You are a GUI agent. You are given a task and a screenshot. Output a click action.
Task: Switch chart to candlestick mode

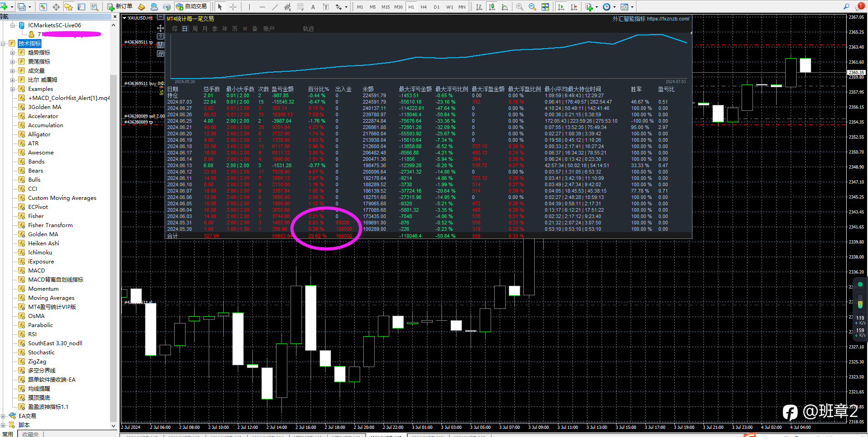click(x=492, y=7)
